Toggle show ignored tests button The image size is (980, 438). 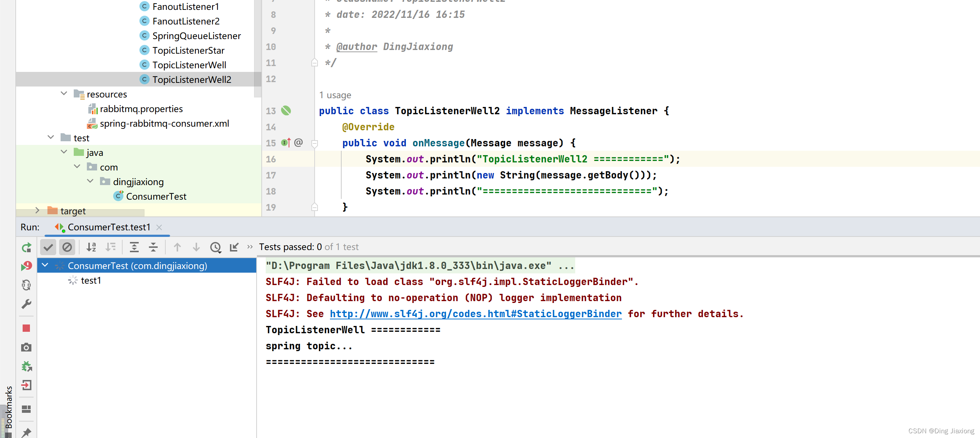[x=67, y=247]
